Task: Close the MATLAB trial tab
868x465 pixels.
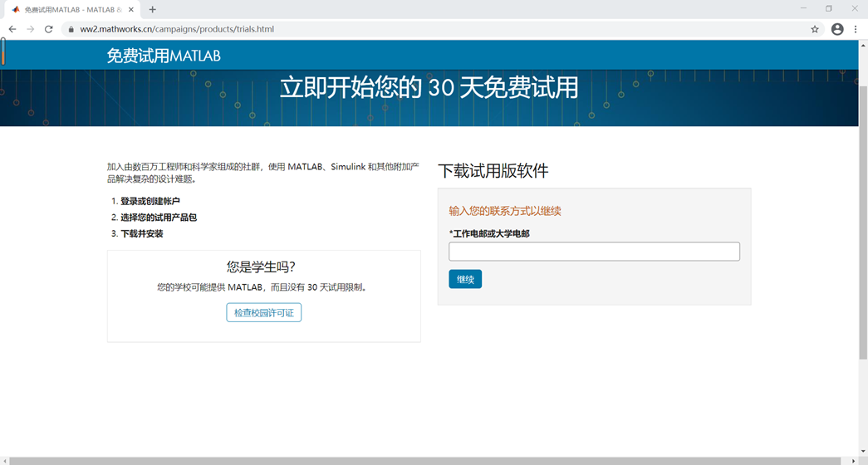Action: (131, 9)
